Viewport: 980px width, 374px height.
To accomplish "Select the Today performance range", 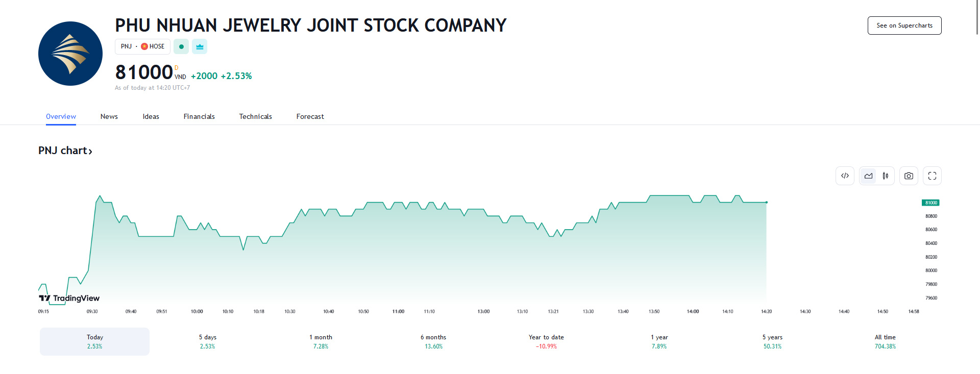I will 94,341.
